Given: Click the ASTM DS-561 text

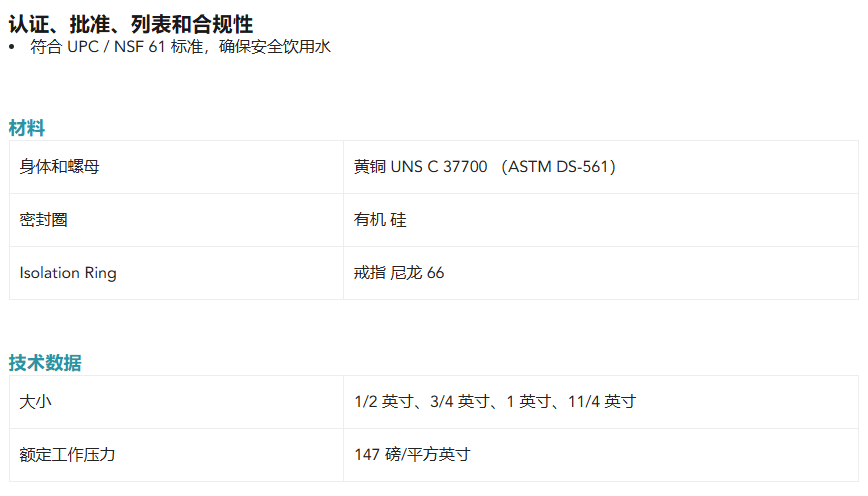Looking at the screenshot, I should click(558, 167).
